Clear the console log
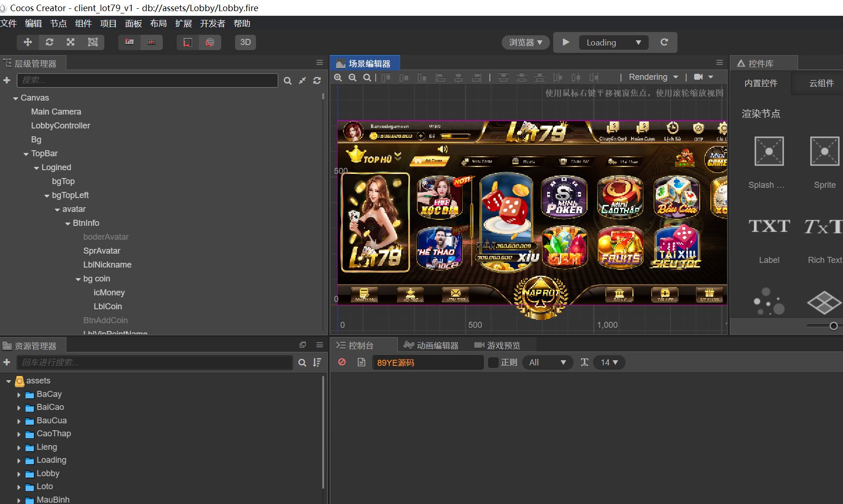The image size is (843, 504). click(342, 362)
